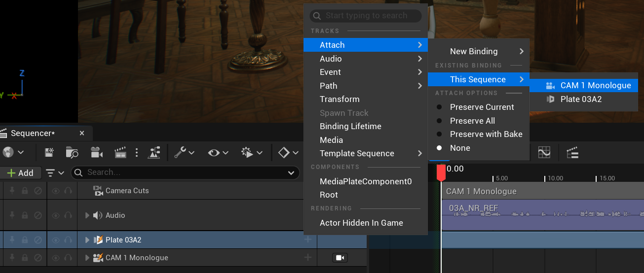Click the Render Movie clapperboard icon
The height and width of the screenshot is (273, 644).
tap(120, 153)
